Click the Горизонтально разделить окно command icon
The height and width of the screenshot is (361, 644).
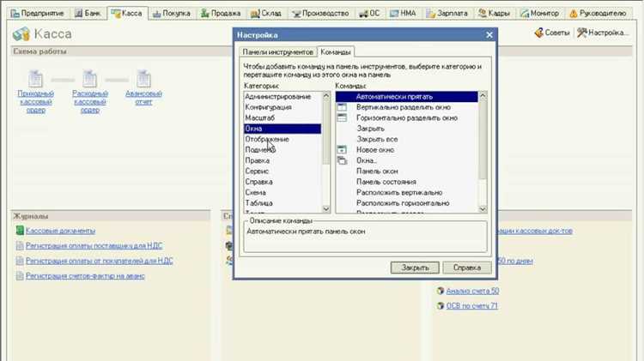[x=342, y=117]
